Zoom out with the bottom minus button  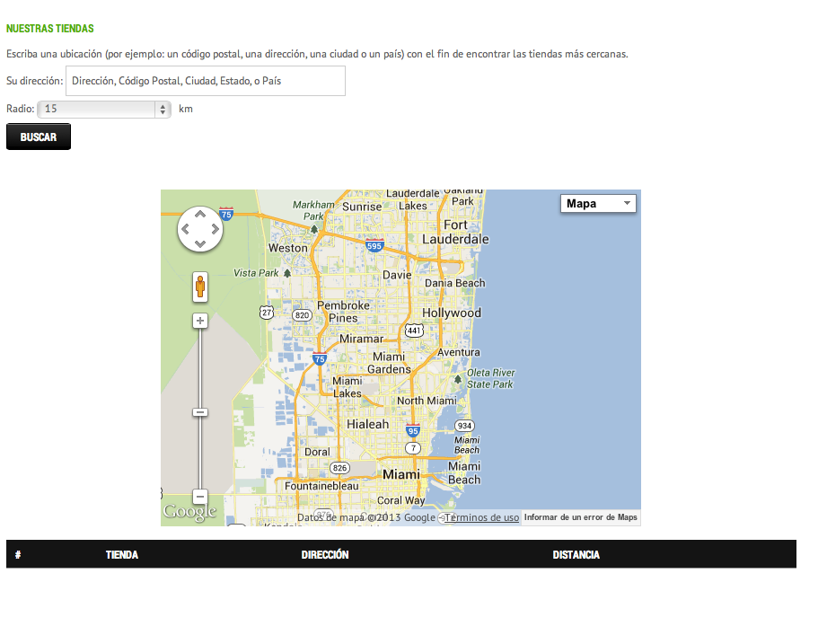point(200,497)
